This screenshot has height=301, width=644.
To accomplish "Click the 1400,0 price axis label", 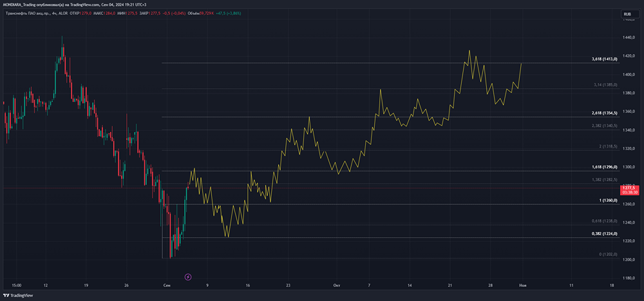I will coord(629,74).
